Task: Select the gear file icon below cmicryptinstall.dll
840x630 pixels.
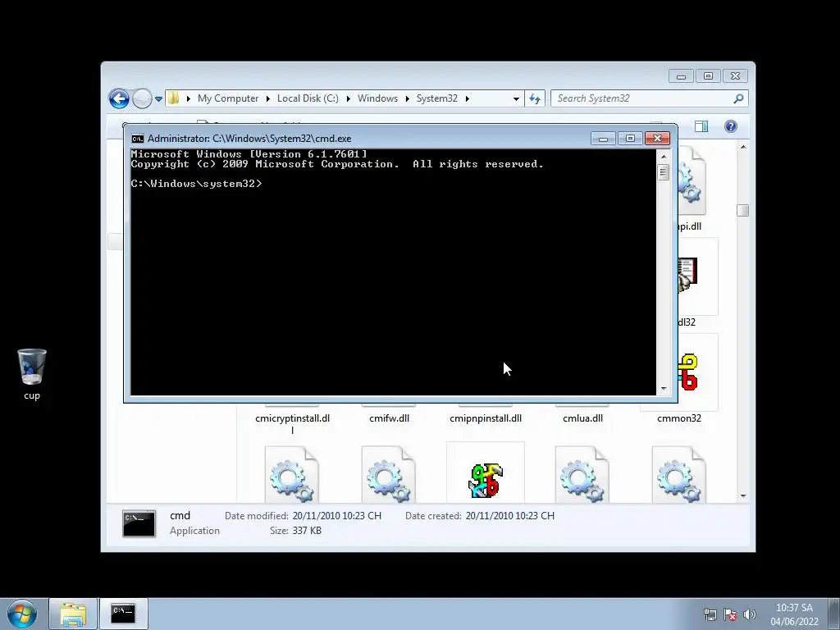Action: [292, 475]
